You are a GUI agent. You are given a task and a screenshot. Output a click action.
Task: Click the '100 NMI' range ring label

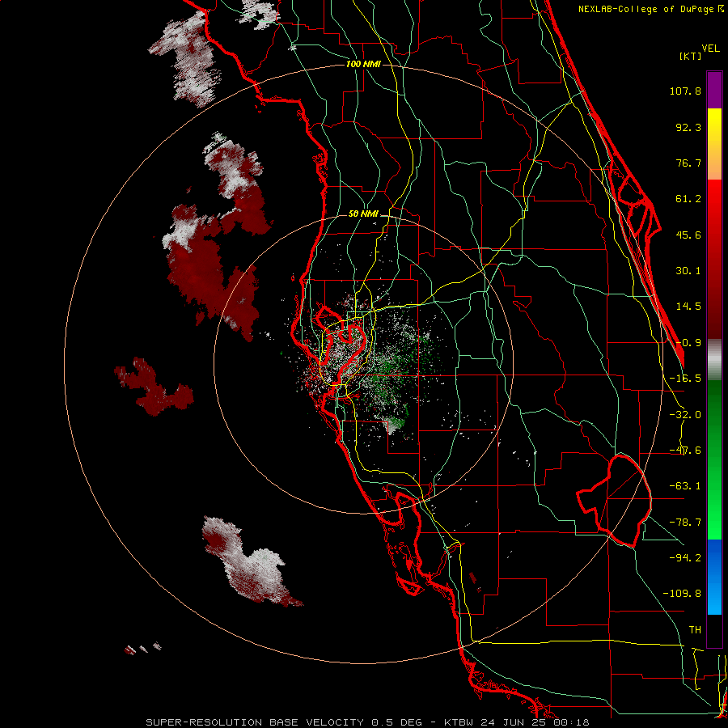(x=363, y=64)
